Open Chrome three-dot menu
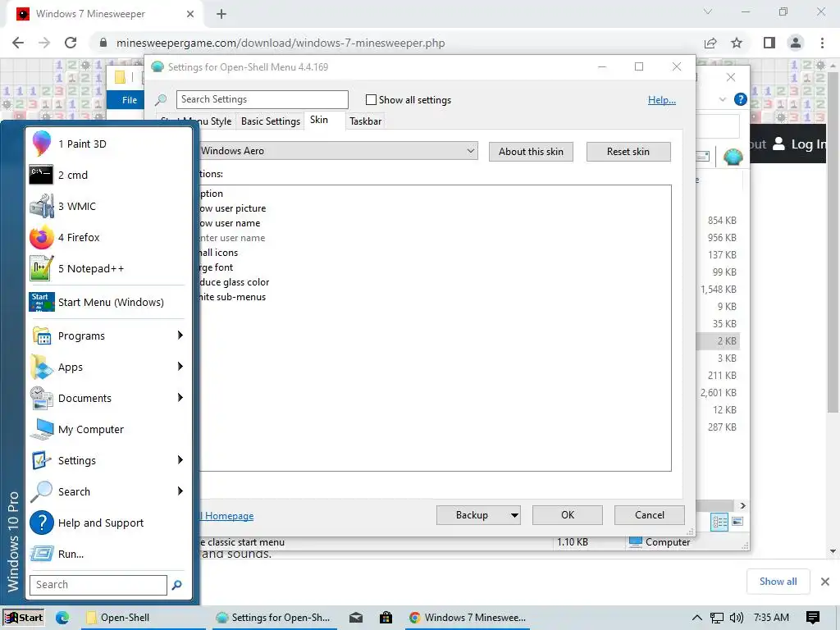The height and width of the screenshot is (630, 840). [822, 43]
